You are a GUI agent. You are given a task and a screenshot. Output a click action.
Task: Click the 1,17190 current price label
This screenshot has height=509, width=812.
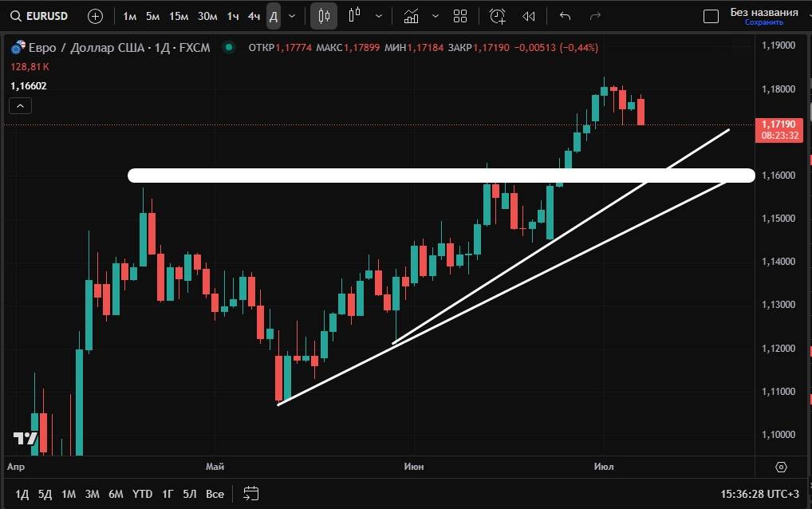pyautogui.click(x=778, y=129)
